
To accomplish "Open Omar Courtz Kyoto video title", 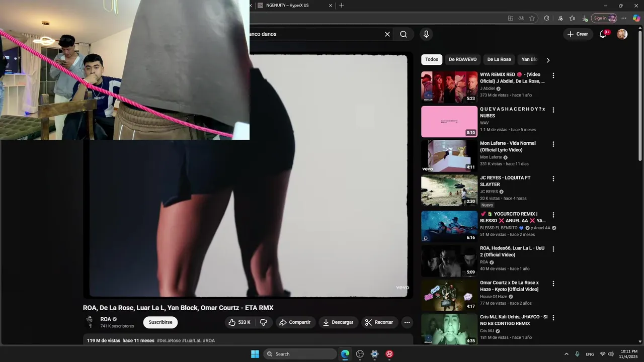I will (x=509, y=286).
